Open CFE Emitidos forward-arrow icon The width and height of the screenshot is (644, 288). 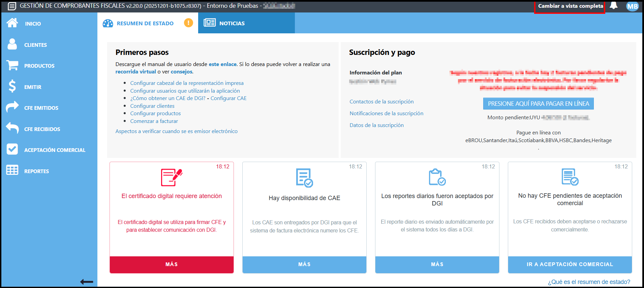[x=12, y=107]
